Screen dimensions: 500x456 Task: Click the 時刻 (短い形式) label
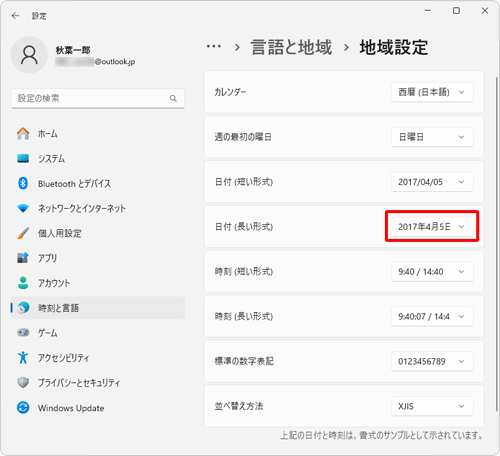[244, 272]
